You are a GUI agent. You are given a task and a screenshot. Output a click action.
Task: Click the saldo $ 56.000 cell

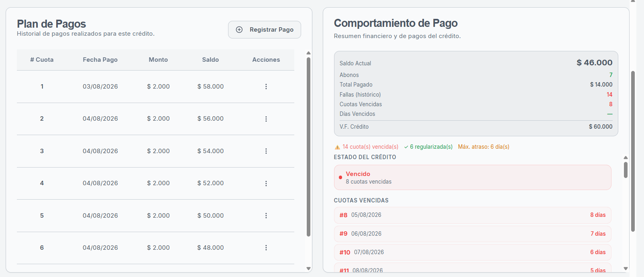210,119
